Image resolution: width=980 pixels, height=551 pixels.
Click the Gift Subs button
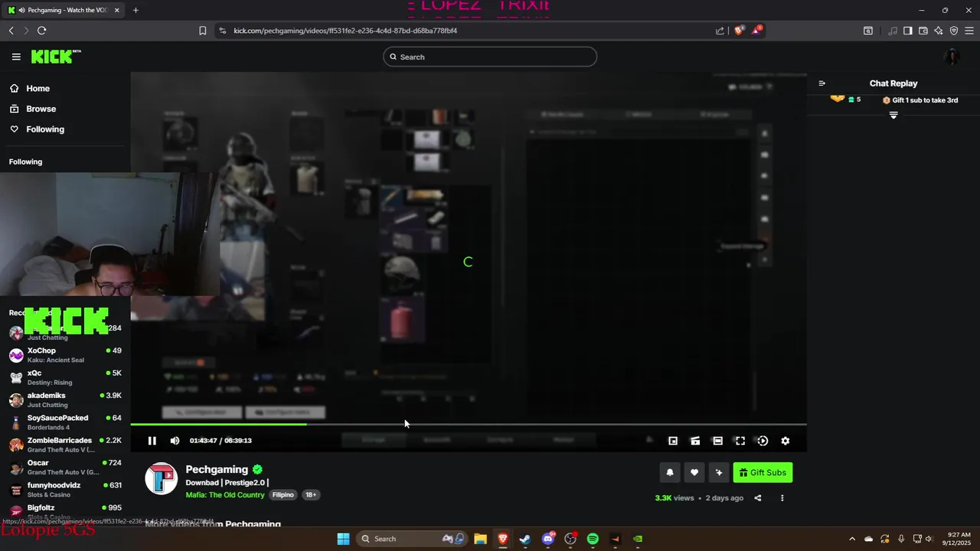[x=763, y=473]
